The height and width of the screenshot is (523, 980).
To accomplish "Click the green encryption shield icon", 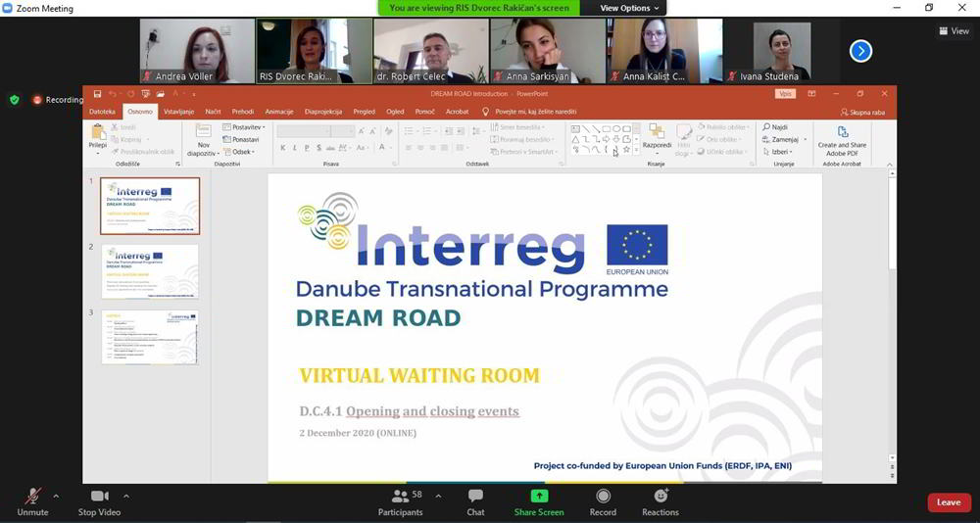I will (x=15, y=99).
